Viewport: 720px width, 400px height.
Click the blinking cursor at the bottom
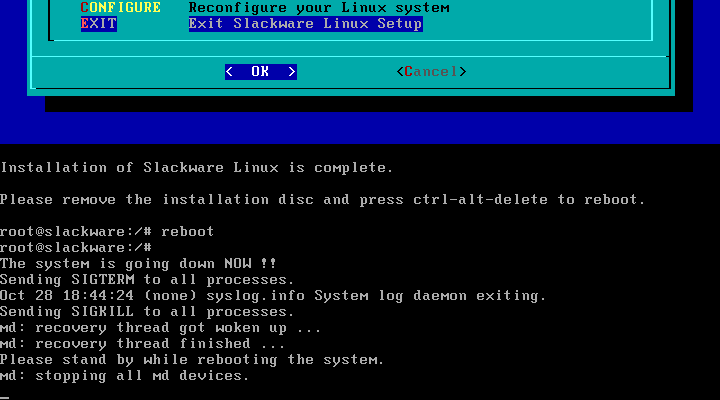[x=5, y=398]
